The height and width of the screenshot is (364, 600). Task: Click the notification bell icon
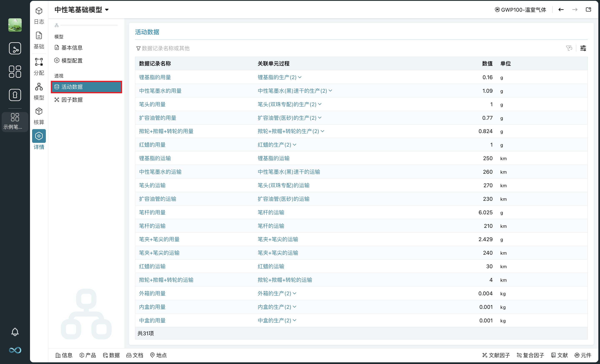[x=15, y=332]
